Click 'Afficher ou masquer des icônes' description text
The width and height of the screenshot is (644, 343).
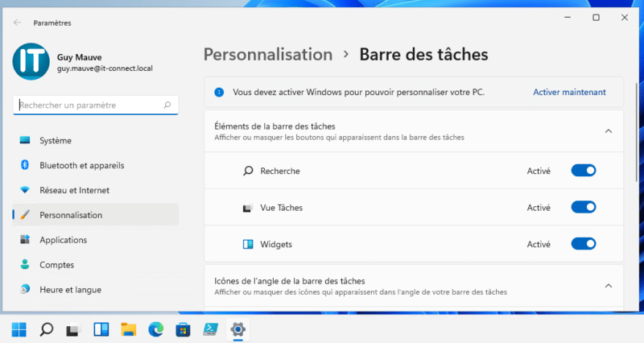pos(361,292)
